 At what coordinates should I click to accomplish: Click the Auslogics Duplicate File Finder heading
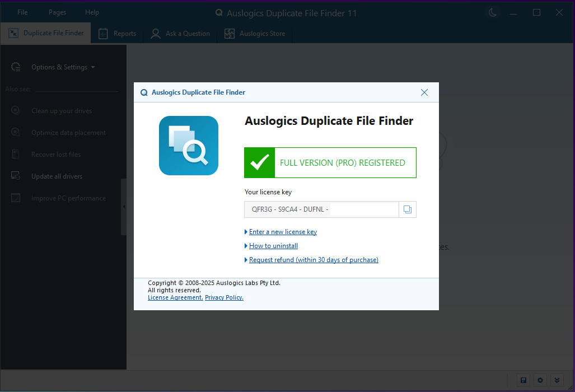click(329, 120)
